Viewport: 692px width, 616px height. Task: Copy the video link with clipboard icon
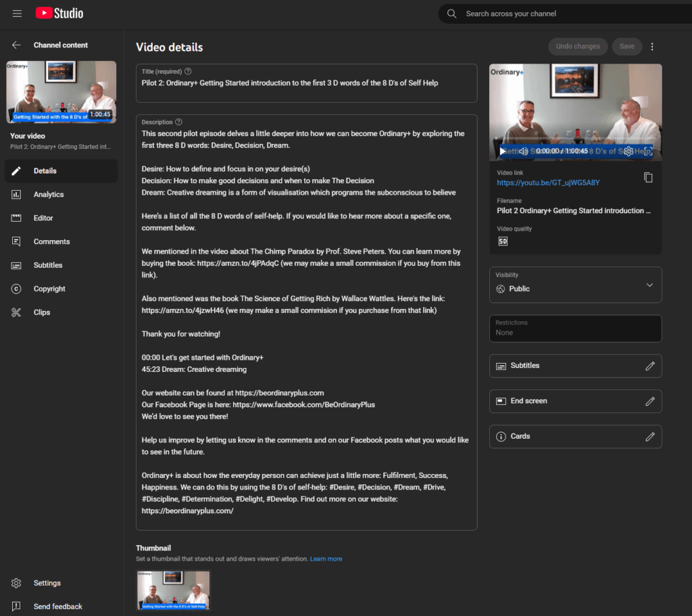648,178
